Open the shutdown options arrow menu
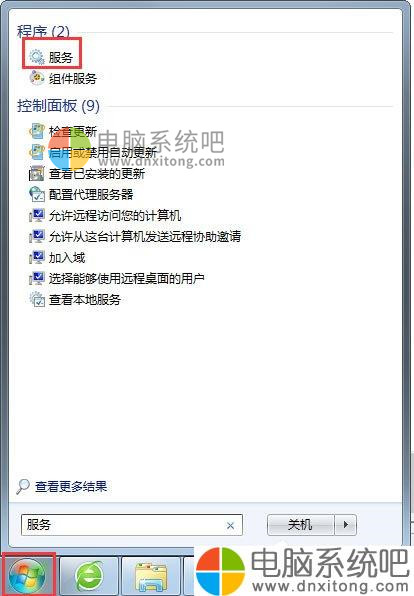Screen dimensions: 414x596 coord(346,525)
